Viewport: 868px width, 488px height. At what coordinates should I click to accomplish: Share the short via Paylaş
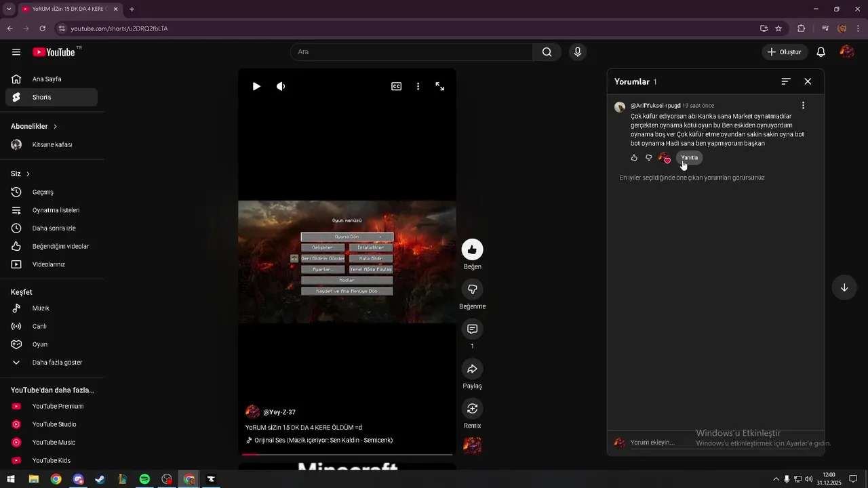472,369
